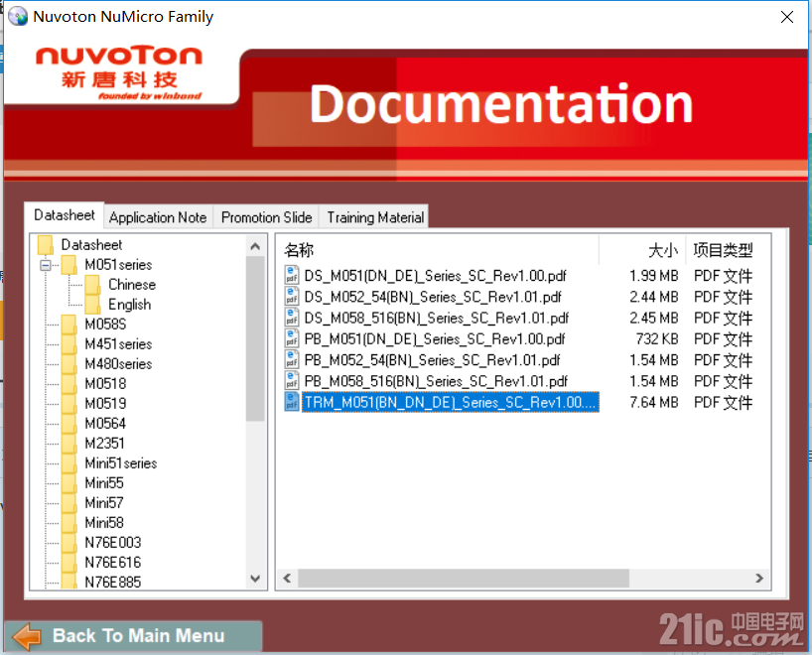Screen dimensions: 812x655
Task: Collapse the M051series tree node
Action: tap(46, 265)
